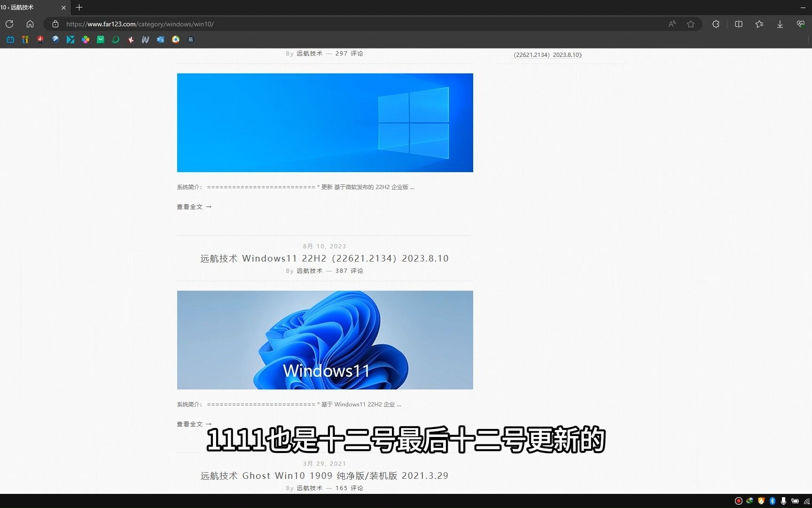Open the Windows11 bloom image thumbnail
Viewport: 812px width, 508px height.
[325, 340]
